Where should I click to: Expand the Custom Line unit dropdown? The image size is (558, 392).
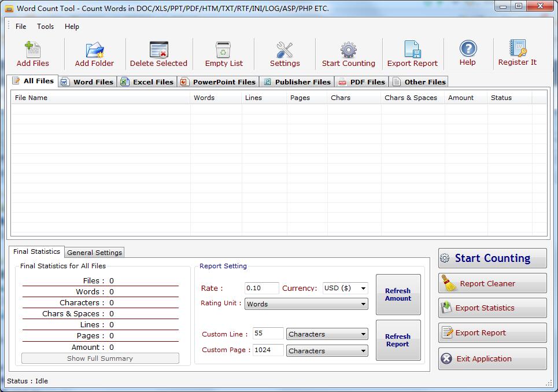pos(363,334)
